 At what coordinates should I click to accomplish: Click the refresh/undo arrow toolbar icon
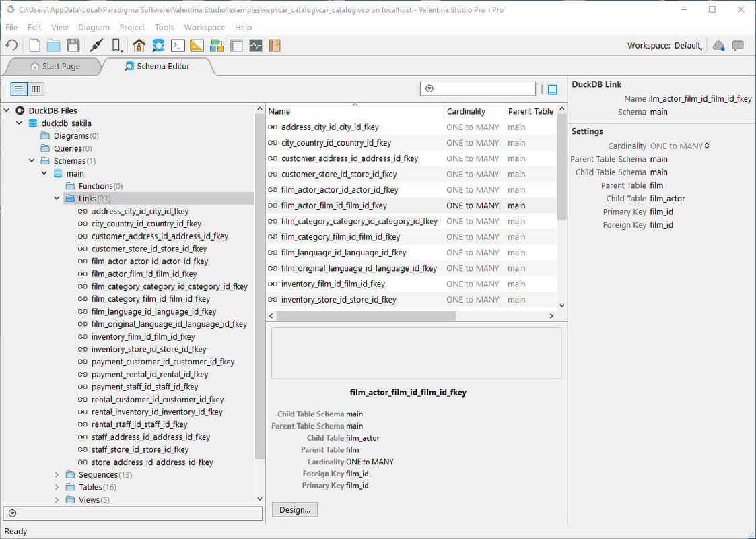11,45
